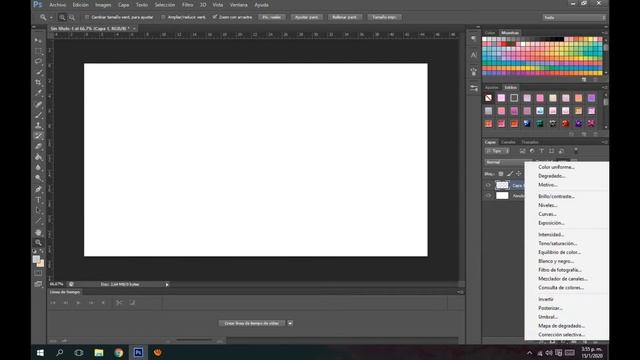Filter layers by text type icon
Image resolution: width=640 pixels, height=360 pixels.
(542, 151)
